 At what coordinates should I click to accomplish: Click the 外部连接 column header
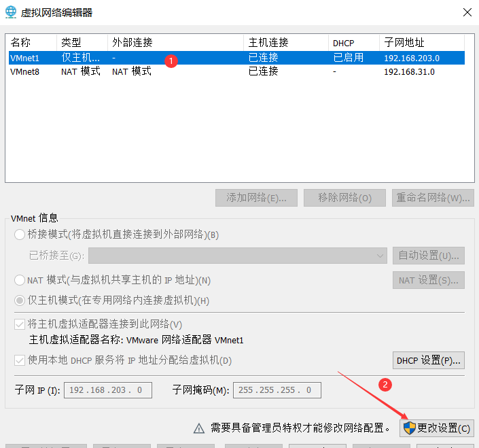[176, 42]
